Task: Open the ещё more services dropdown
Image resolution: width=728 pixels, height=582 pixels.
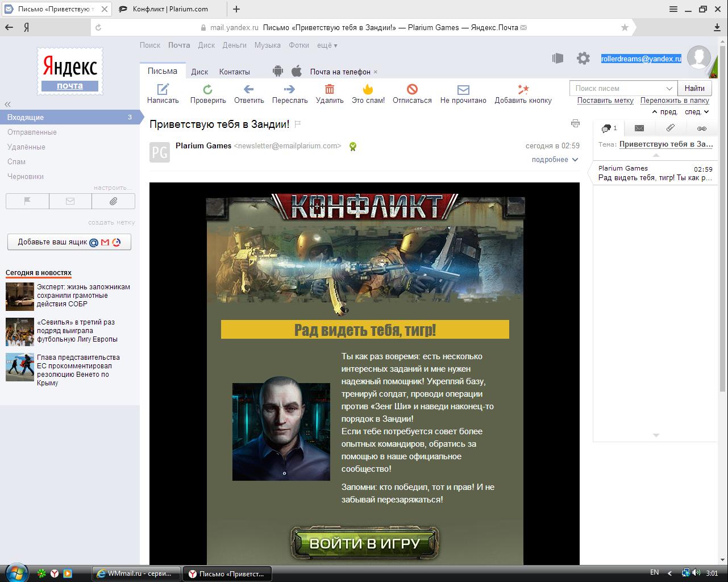Action: click(327, 45)
